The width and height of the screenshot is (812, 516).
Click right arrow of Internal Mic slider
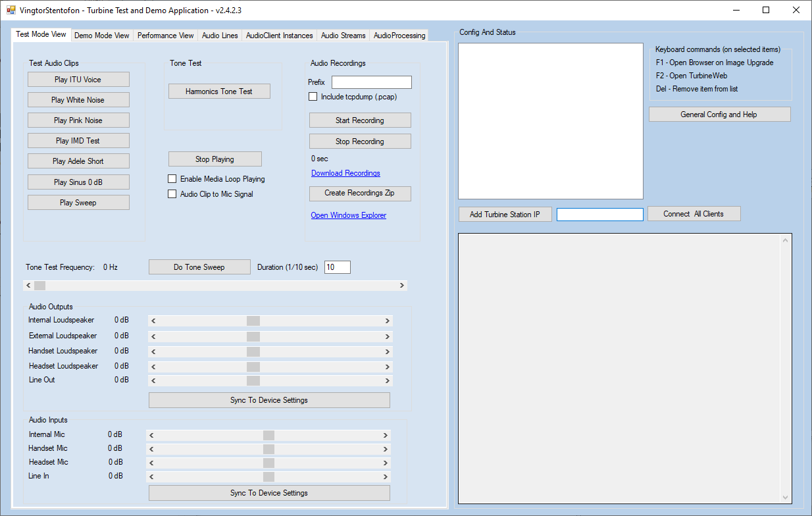385,436
